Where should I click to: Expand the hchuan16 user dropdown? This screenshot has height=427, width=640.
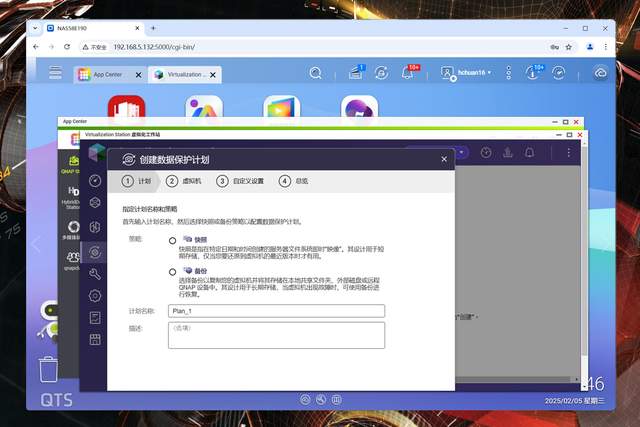474,73
